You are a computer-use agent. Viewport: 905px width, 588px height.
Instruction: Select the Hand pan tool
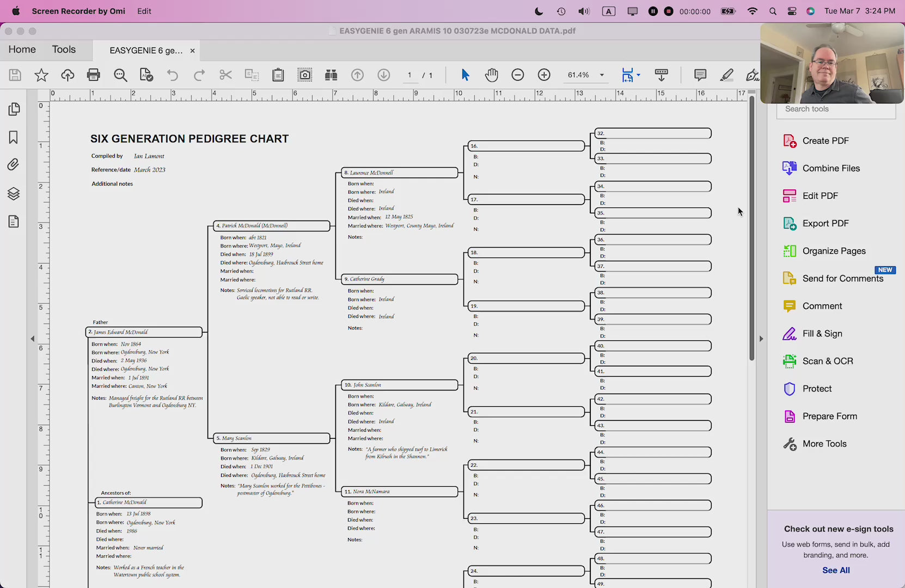click(x=491, y=75)
